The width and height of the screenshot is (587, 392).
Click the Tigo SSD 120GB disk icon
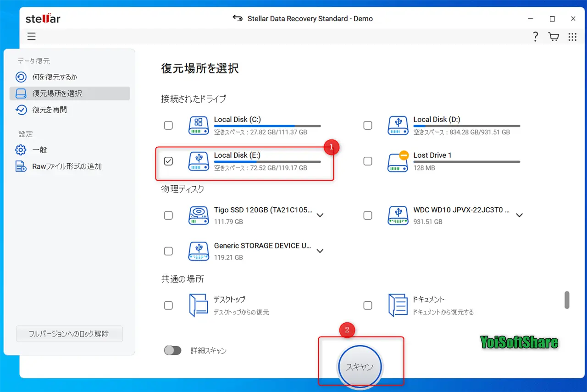[x=199, y=215]
